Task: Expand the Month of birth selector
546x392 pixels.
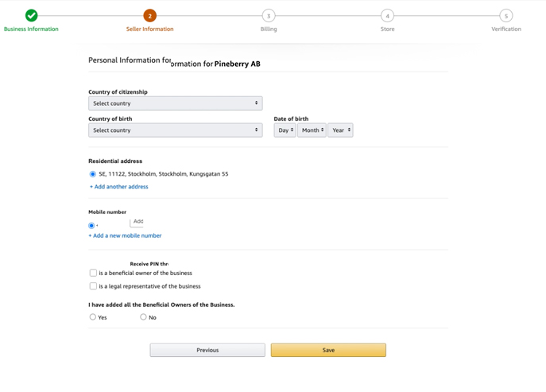Action: pyautogui.click(x=311, y=130)
